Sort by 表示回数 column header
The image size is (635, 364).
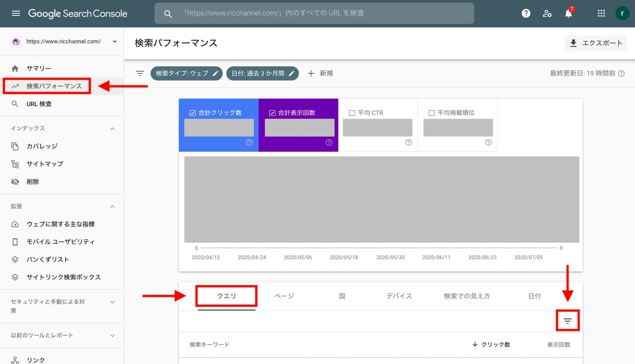coord(559,345)
